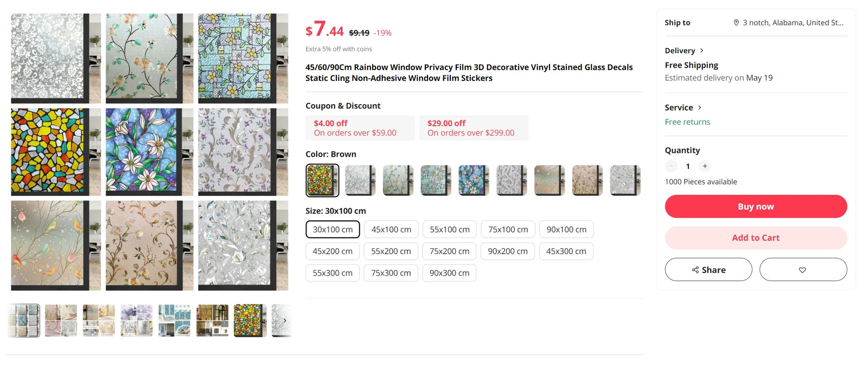868x383 pixels.
Task: Select the $4.00 off coupon
Action: click(x=360, y=128)
